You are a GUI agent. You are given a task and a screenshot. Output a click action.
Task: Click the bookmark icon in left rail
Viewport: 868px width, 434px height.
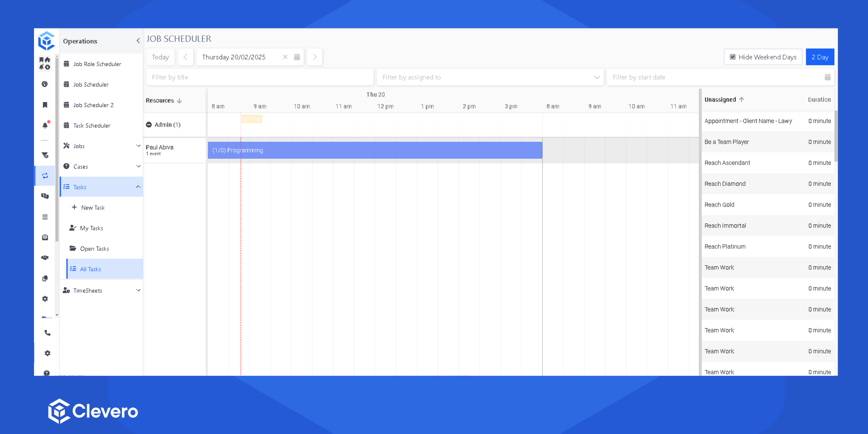[x=45, y=105]
